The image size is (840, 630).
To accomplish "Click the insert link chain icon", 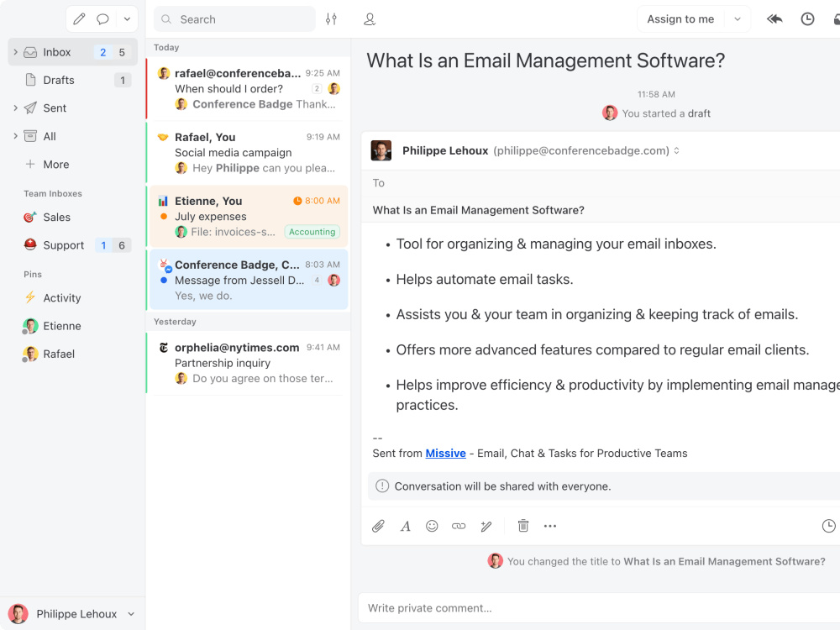I will [x=459, y=526].
